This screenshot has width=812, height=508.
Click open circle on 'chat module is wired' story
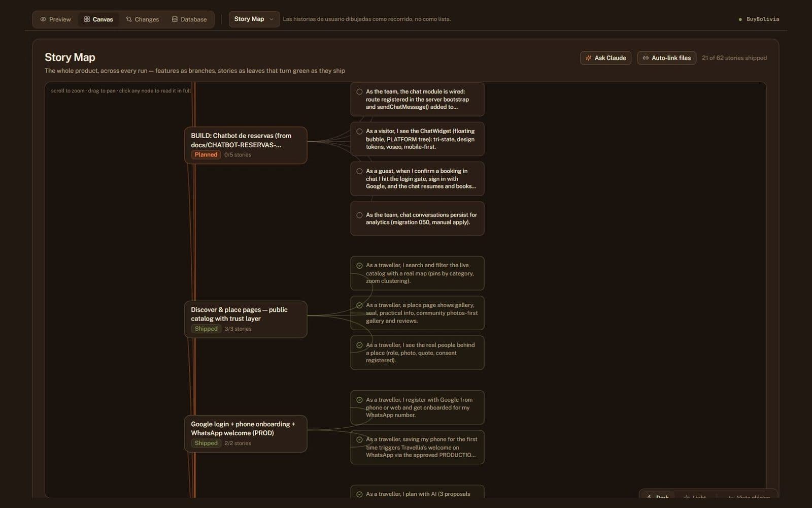pos(359,92)
